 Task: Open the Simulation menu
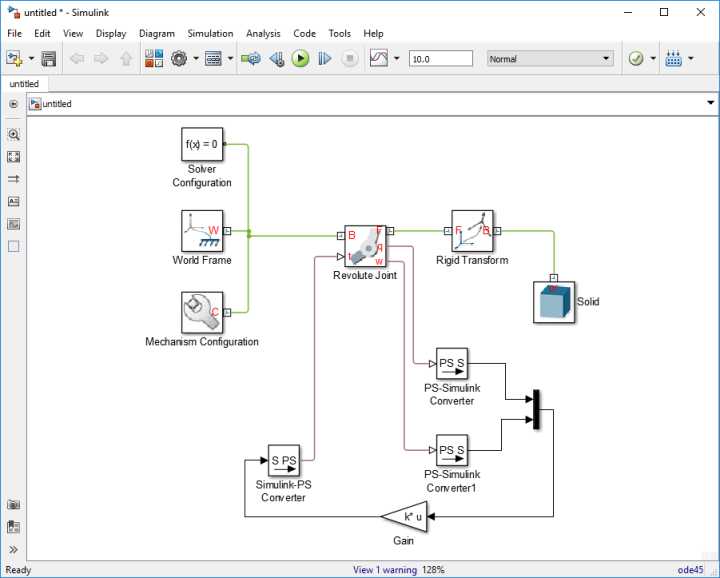(x=210, y=34)
